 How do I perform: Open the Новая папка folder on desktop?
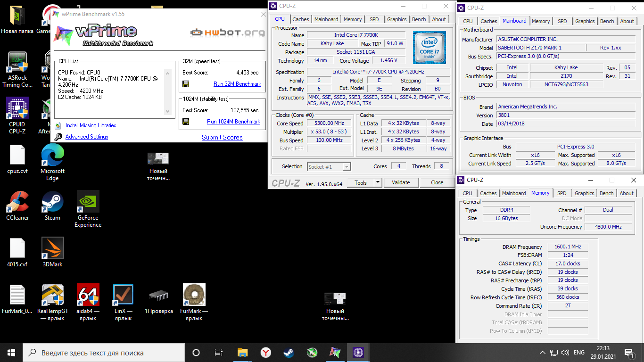click(x=17, y=19)
